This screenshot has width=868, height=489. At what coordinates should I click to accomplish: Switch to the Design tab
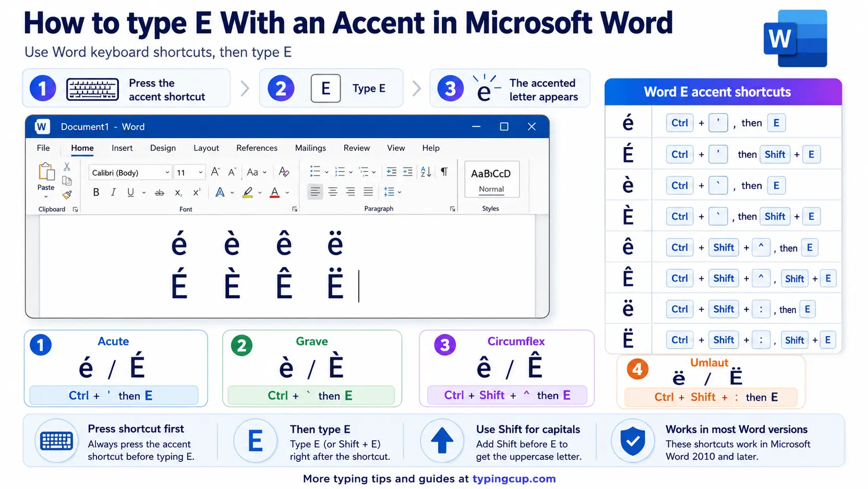(163, 148)
